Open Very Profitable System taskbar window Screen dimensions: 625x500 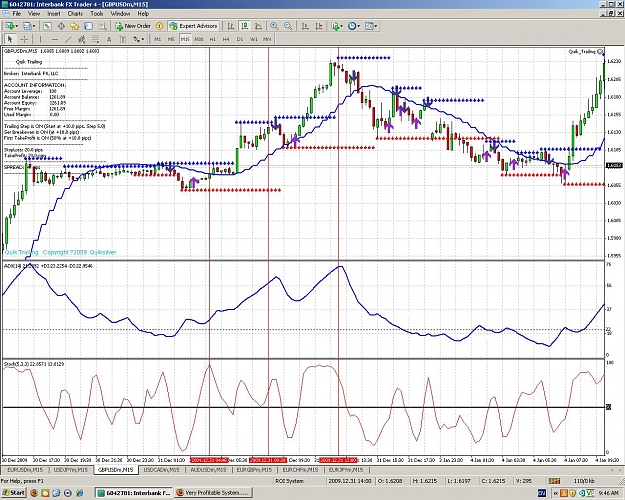214,493
